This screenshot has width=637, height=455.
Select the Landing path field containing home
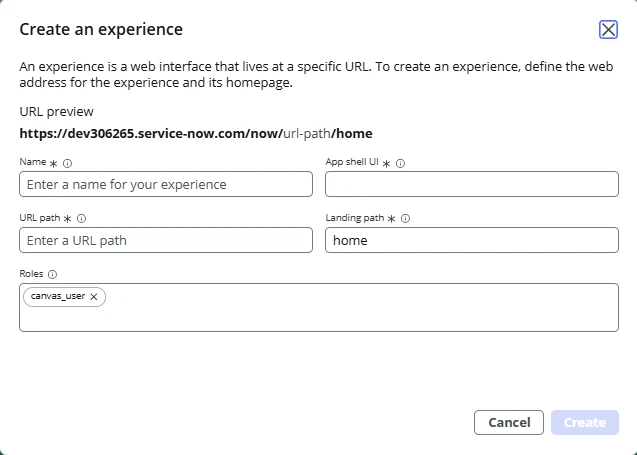point(472,240)
